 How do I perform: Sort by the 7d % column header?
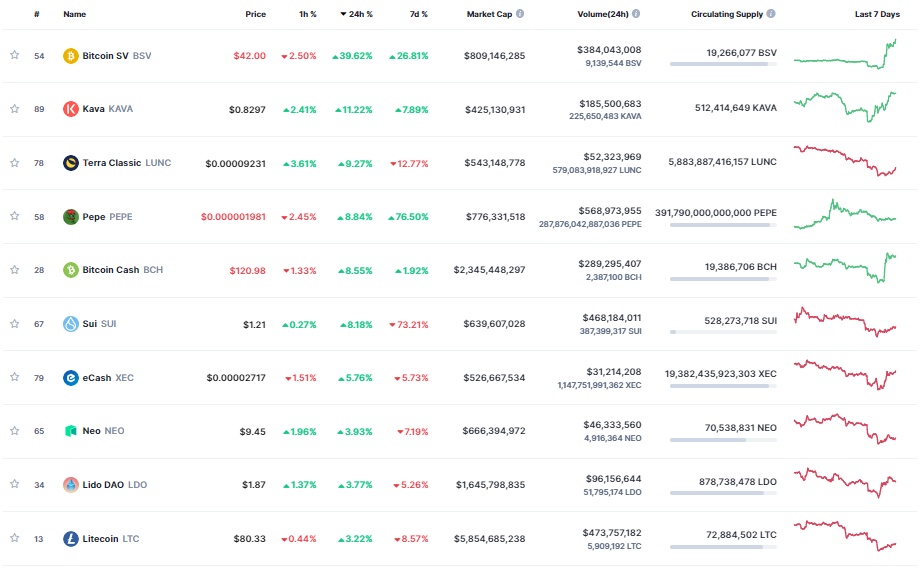(x=418, y=14)
